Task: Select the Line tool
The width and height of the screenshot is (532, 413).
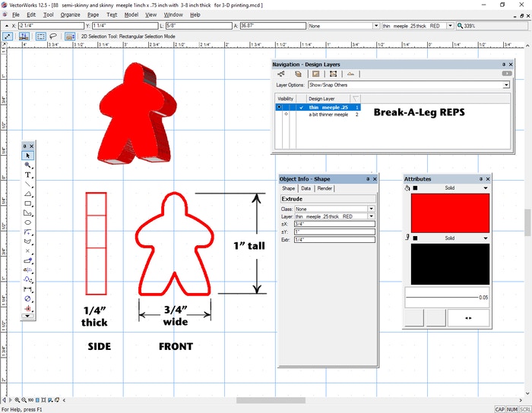Action: pos(27,184)
